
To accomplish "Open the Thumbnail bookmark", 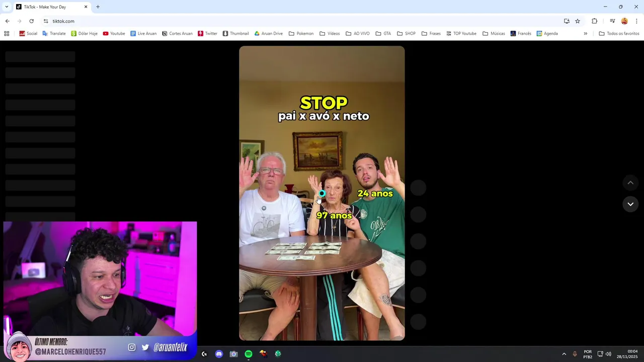I will (x=236, y=34).
